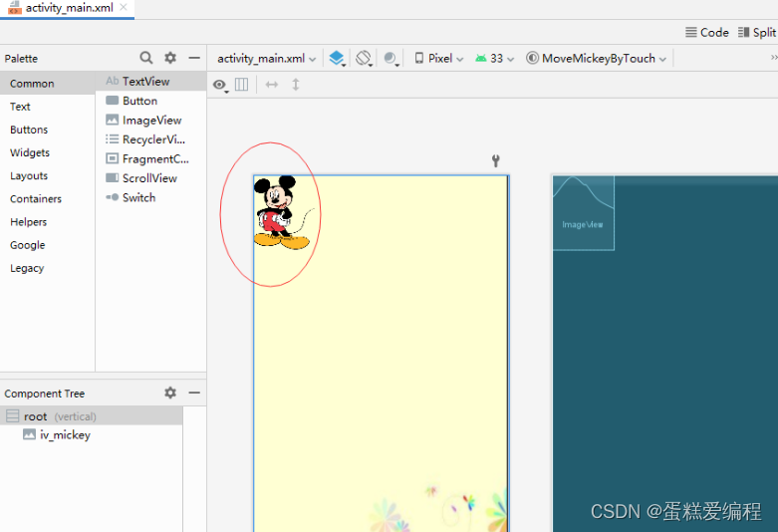Select the Widgets palette category
This screenshot has height=532, width=778.
(47, 152)
